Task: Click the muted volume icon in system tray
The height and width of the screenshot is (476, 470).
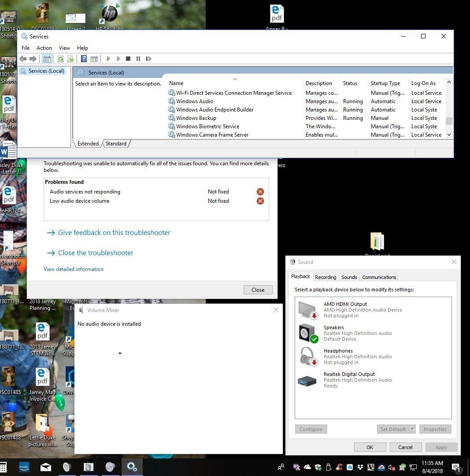Action: click(x=392, y=467)
